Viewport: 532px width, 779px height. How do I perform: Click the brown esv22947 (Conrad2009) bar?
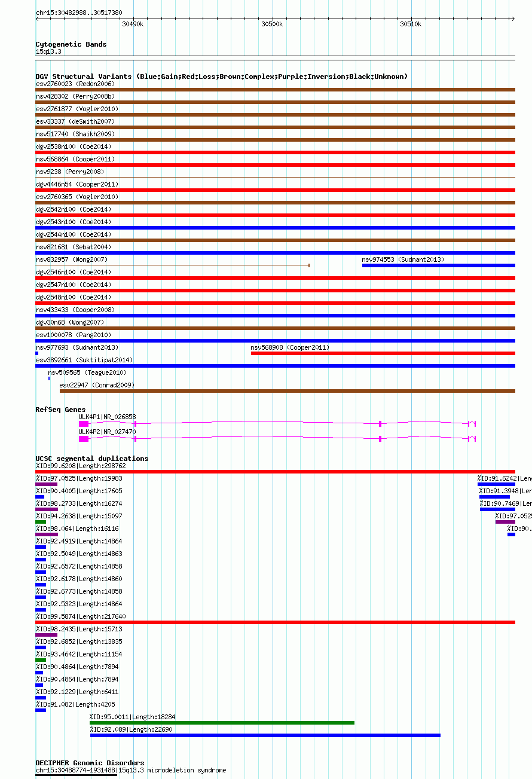(288, 391)
